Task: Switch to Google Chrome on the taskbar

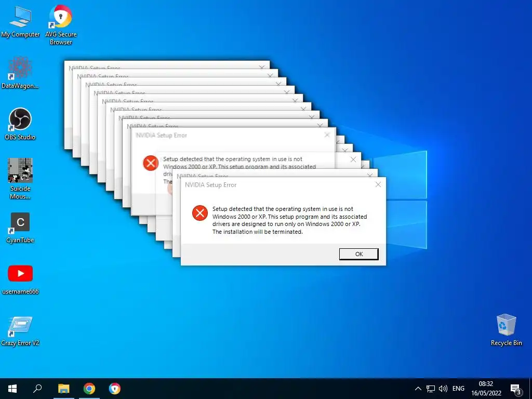Action: pos(89,389)
